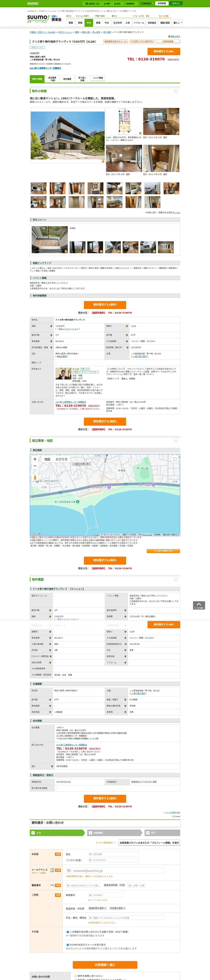Click 価格 help icon in detail table
Image resolution: width=210 pixels, height=980 pixels.
pyautogui.click(x=51, y=326)
